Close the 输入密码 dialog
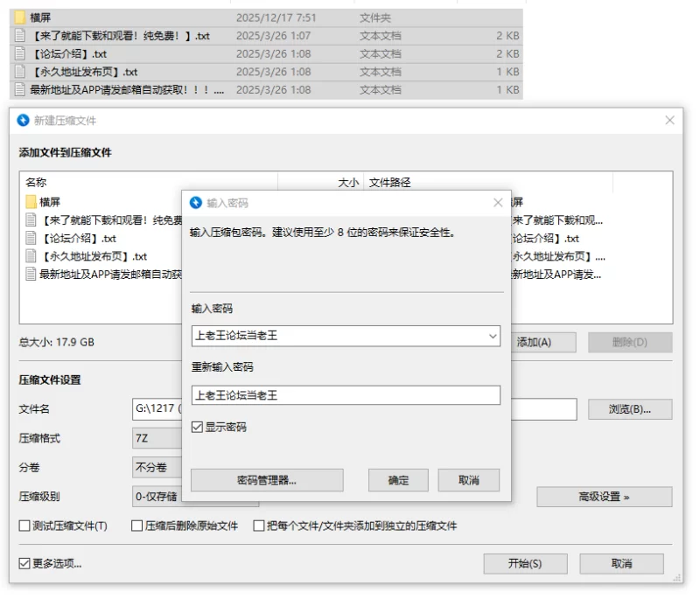 pyautogui.click(x=498, y=203)
